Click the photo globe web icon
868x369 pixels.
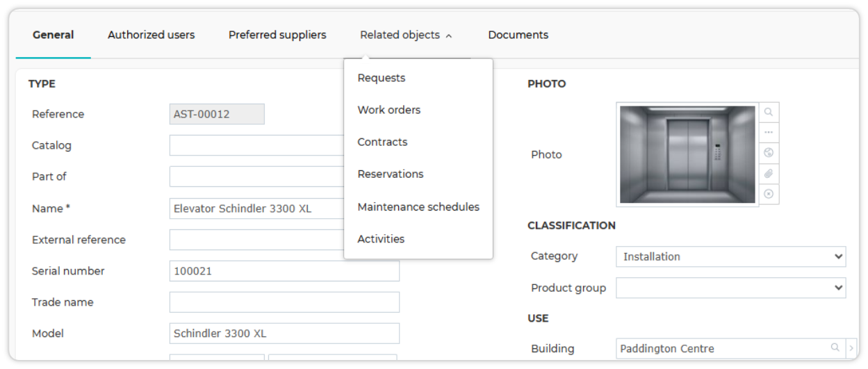(x=769, y=153)
